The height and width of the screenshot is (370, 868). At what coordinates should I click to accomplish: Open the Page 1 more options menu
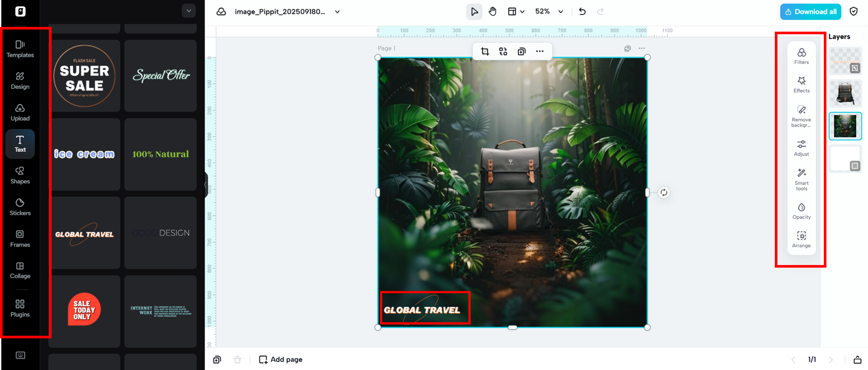[x=642, y=49]
